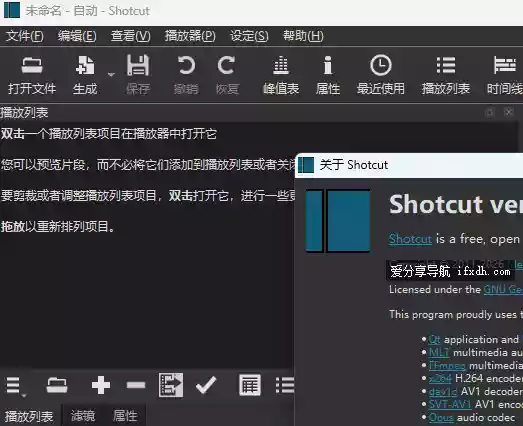
Task: Remove selected item with the minus icon
Action: pyautogui.click(x=136, y=385)
